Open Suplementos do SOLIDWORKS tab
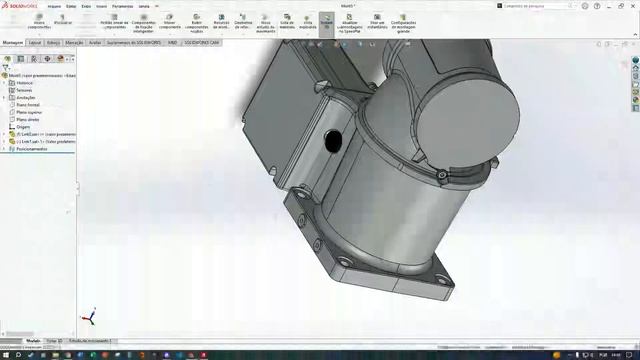Image resolution: width=640 pixels, height=360 pixels. click(134, 42)
